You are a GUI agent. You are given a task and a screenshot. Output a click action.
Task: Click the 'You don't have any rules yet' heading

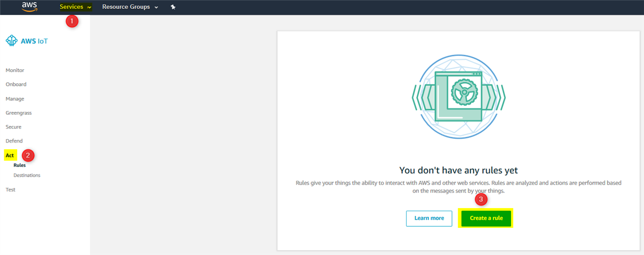coord(459,170)
